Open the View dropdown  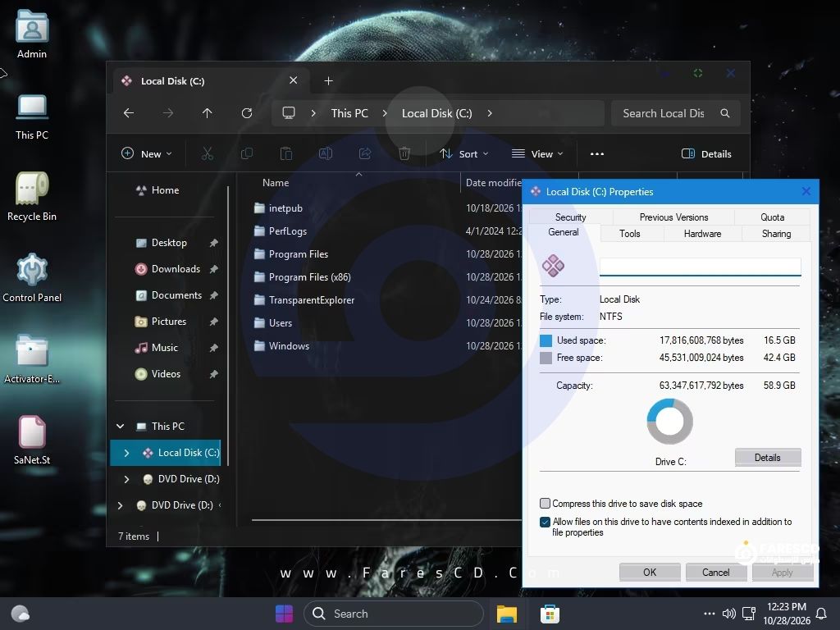[537, 153]
